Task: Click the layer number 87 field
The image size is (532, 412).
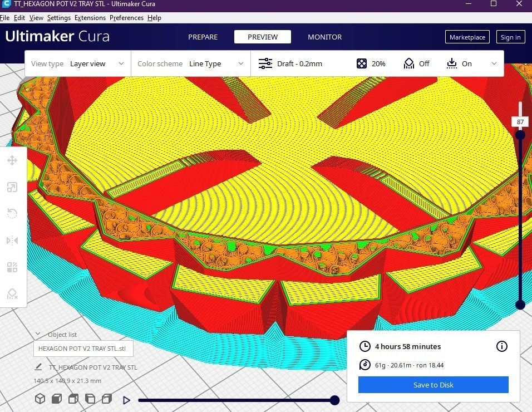Action: [520, 122]
